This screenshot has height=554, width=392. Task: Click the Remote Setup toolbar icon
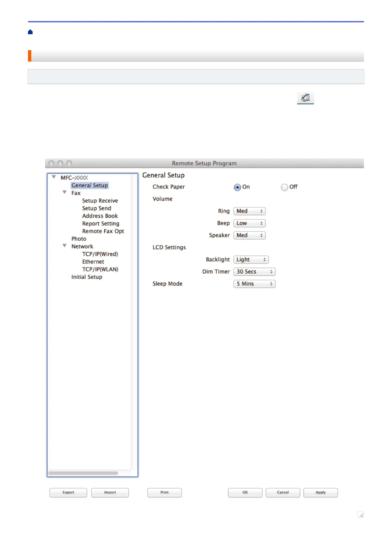click(x=305, y=98)
